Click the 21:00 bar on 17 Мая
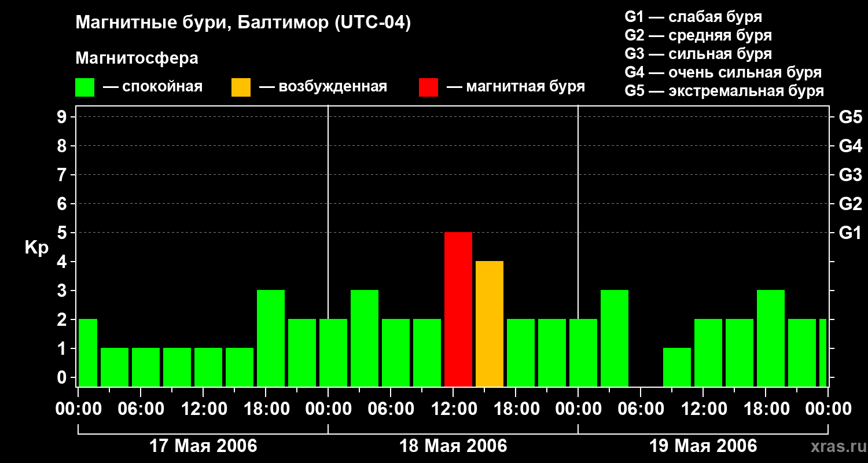Viewport: 868px width, 463px height. pos(302,353)
